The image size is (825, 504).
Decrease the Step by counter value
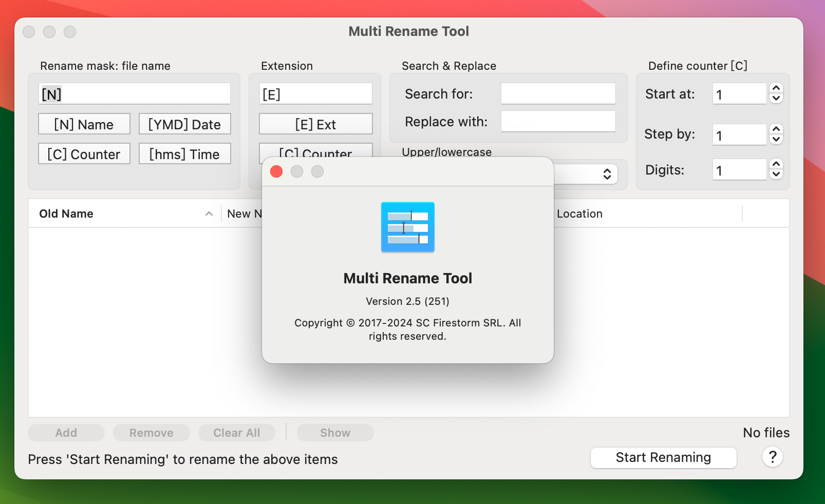[777, 138]
